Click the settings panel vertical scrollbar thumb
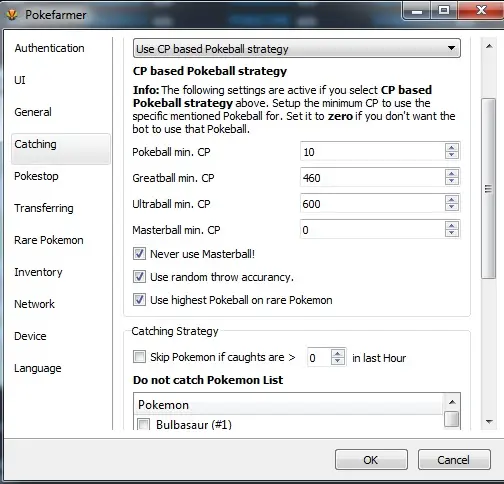Screen dimensions: 504x484 pyautogui.click(x=489, y=188)
